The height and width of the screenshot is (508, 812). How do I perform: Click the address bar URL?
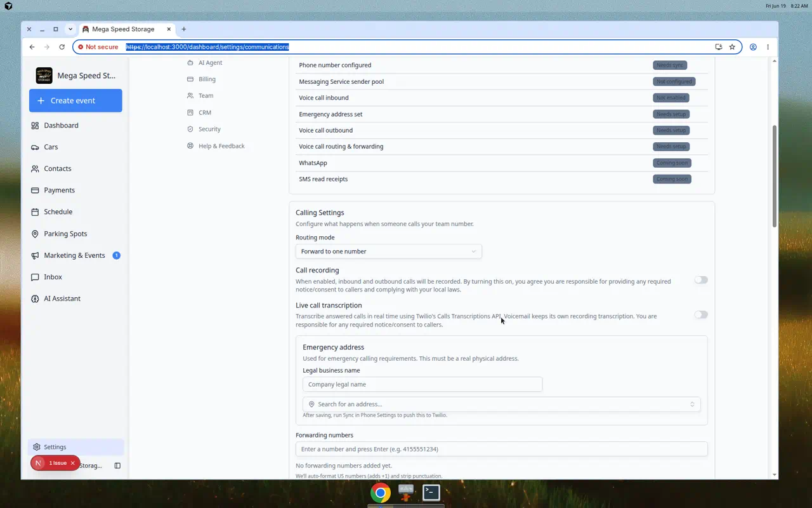pos(207,47)
